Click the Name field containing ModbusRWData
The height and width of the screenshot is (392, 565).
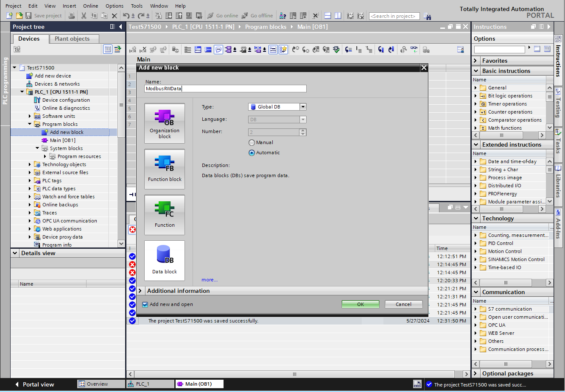click(225, 89)
